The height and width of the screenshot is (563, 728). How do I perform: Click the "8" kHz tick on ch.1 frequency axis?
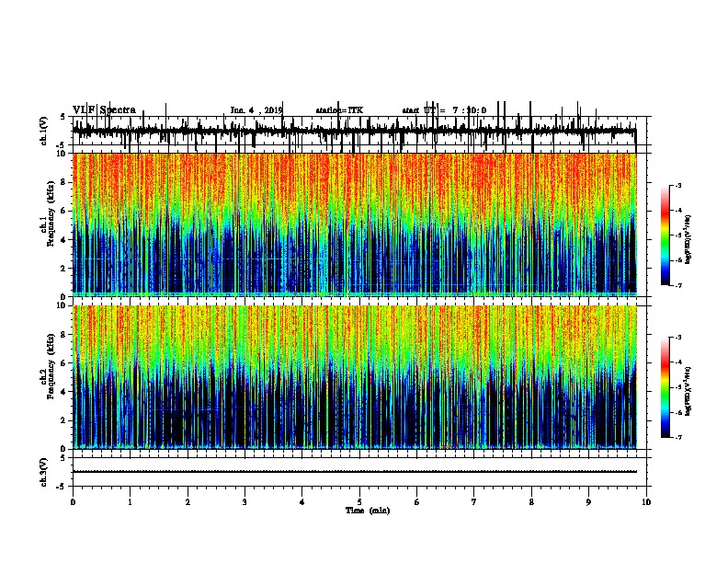click(x=64, y=182)
